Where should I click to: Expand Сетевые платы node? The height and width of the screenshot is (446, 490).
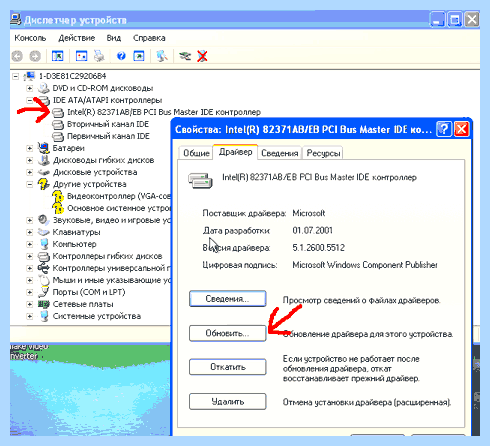[x=30, y=304]
